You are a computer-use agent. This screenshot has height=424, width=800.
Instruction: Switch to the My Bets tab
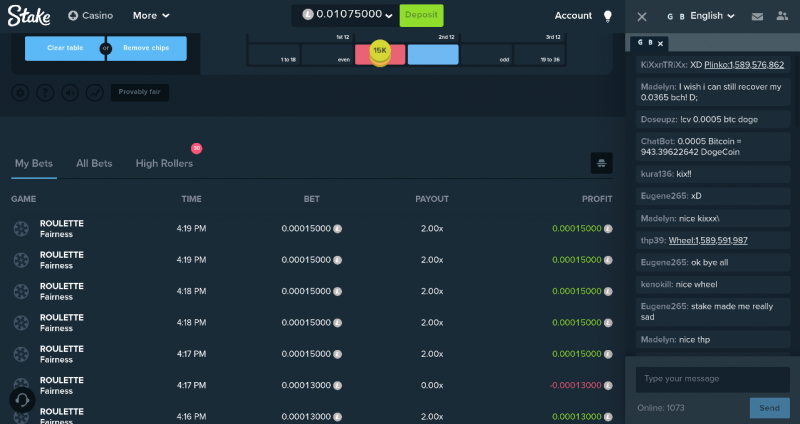[x=34, y=164]
